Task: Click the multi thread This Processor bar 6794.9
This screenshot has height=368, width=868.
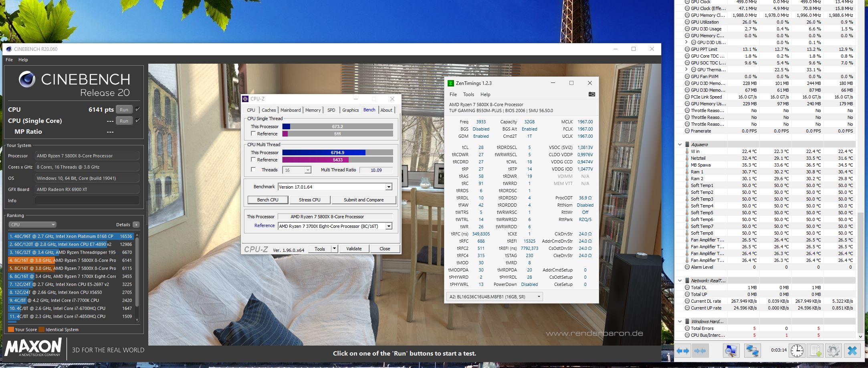Action: tap(337, 153)
